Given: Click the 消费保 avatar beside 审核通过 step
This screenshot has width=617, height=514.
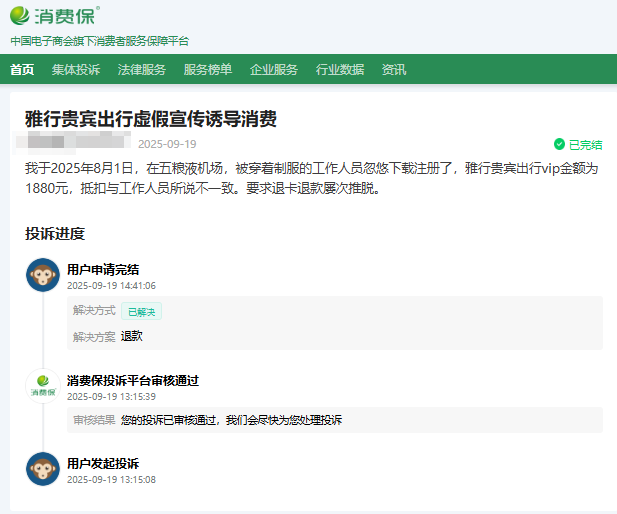Looking at the screenshot, I should (43, 386).
